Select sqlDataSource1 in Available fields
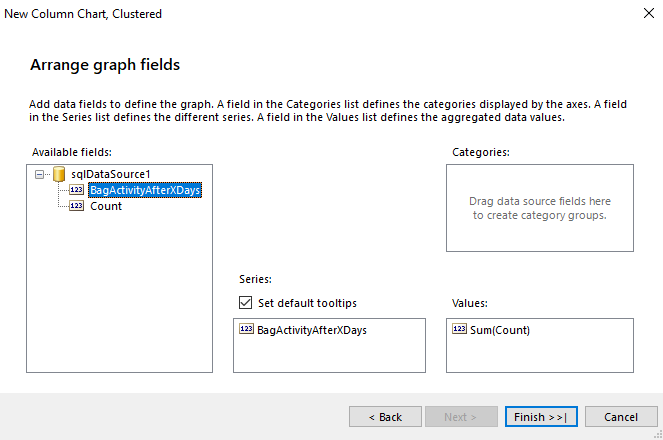The height and width of the screenshot is (440, 663). (110, 174)
